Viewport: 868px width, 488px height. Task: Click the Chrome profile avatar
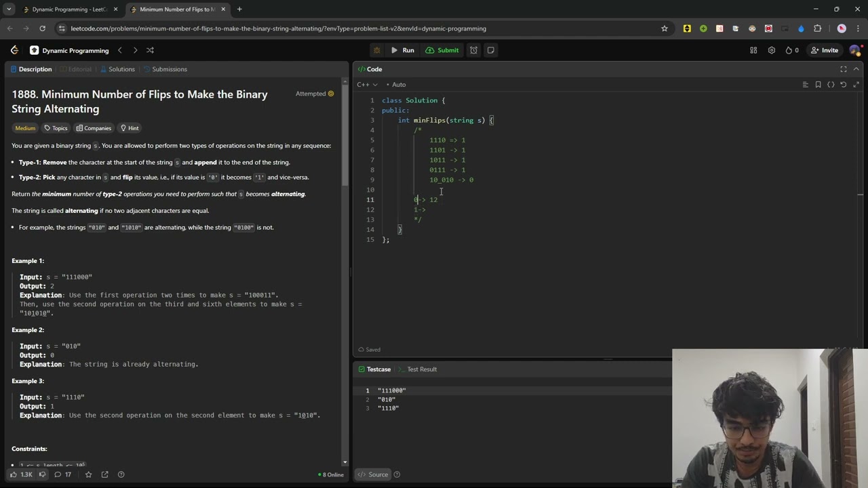(x=842, y=28)
